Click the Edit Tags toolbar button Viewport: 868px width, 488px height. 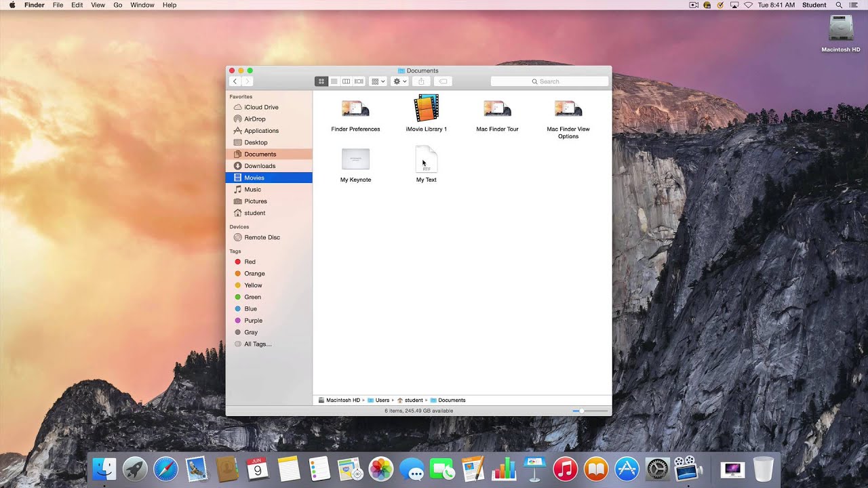443,81
